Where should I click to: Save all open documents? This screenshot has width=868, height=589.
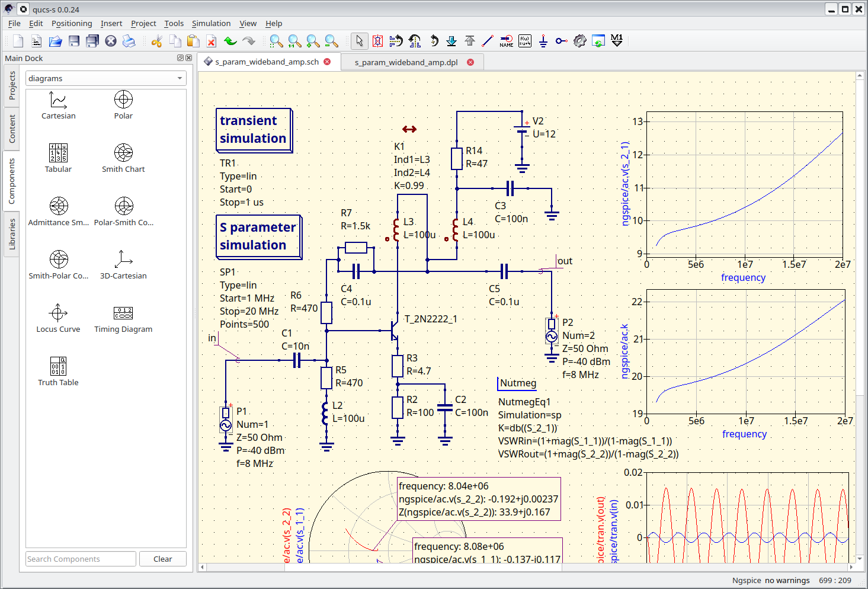pos(92,41)
